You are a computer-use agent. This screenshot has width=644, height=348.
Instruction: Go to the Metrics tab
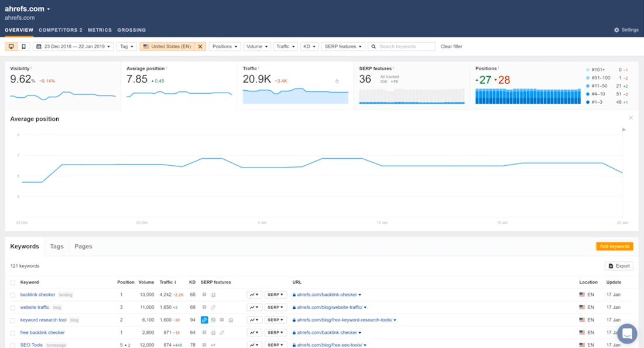100,30
